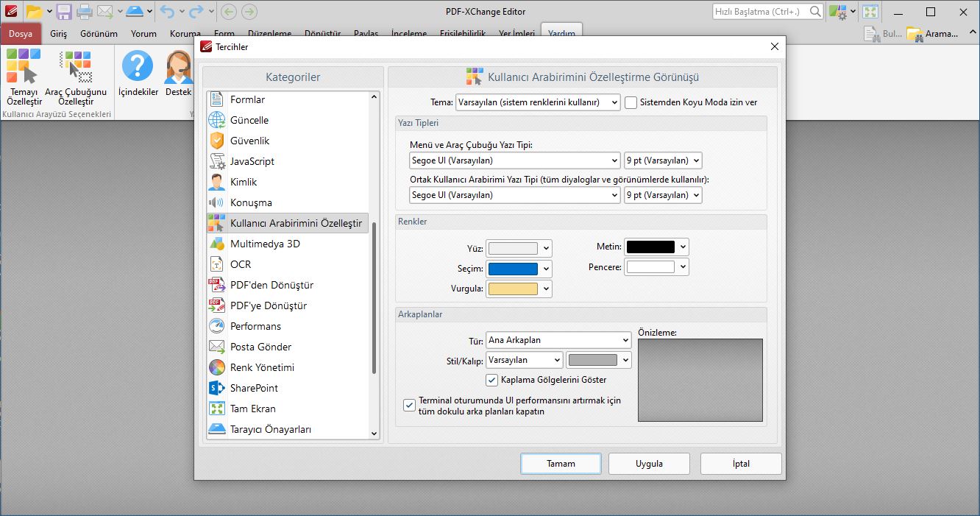Select the Güncelle category
Viewport: 980px width, 516px height.
pyautogui.click(x=288, y=120)
